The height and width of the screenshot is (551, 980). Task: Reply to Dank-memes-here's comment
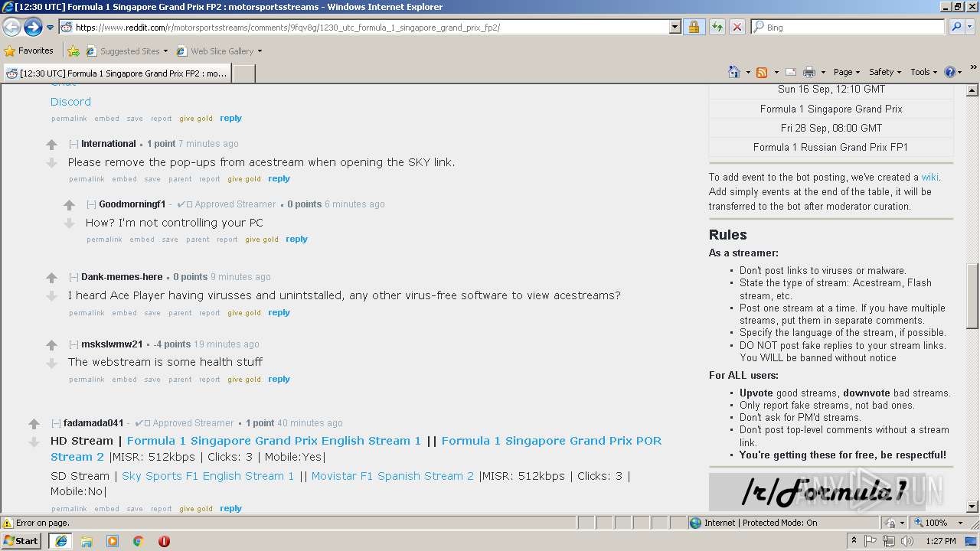click(x=279, y=312)
